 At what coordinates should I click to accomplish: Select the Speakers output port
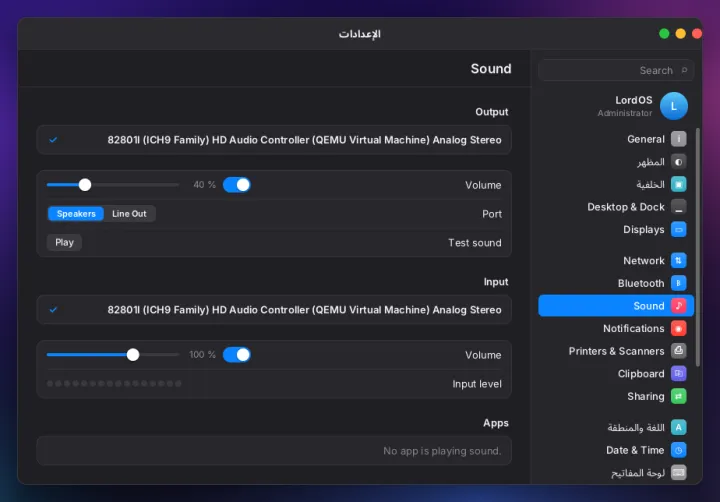76,214
